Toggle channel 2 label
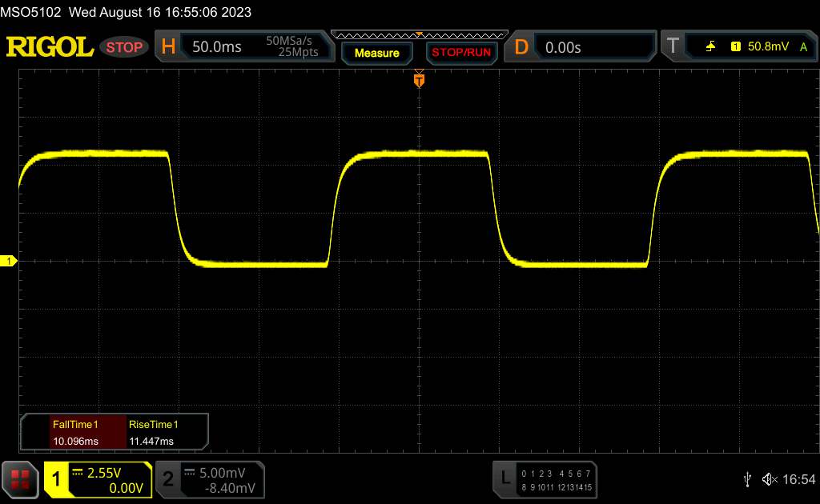Viewport: 820px width, 504px height. 168,479
